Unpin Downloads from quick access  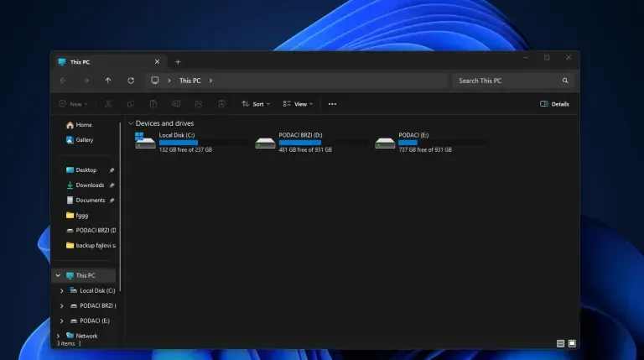point(112,185)
